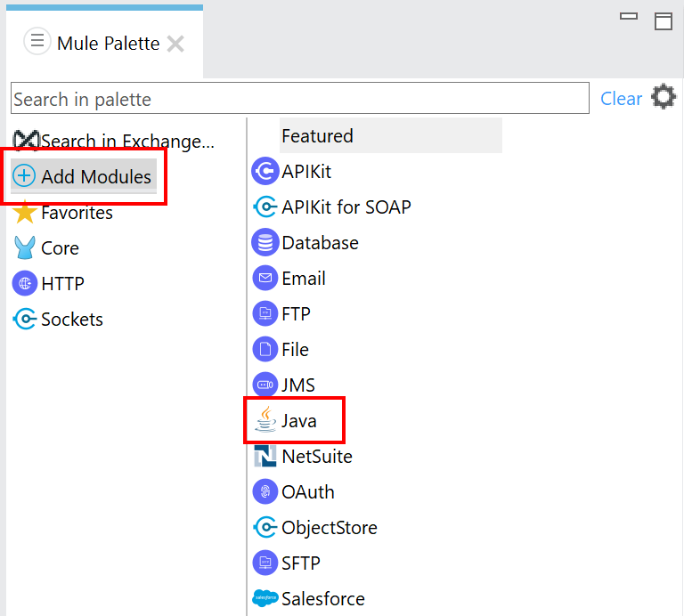
Task: Select the Featured header
Action: 318,135
